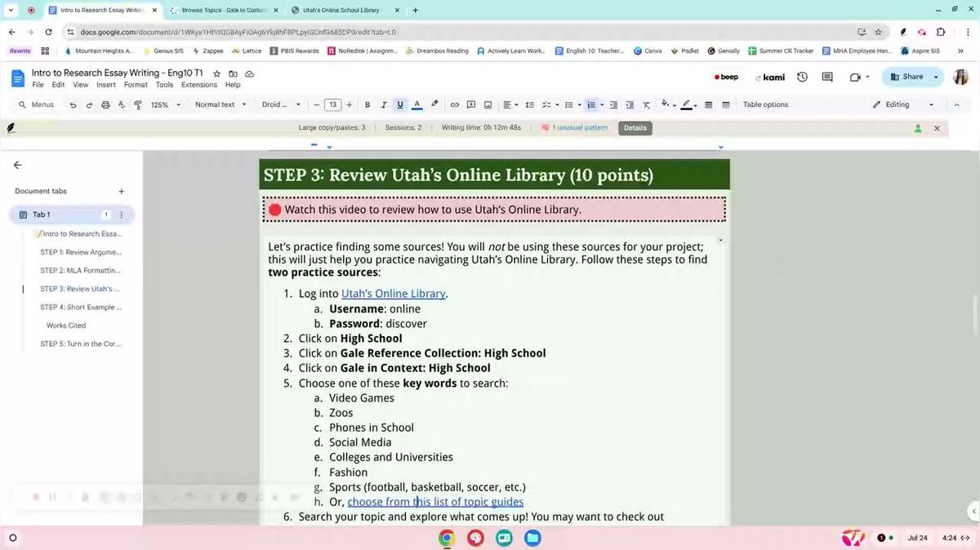Click the Redo arrow in the toolbar
This screenshot has width=980, height=550.
pyautogui.click(x=89, y=104)
